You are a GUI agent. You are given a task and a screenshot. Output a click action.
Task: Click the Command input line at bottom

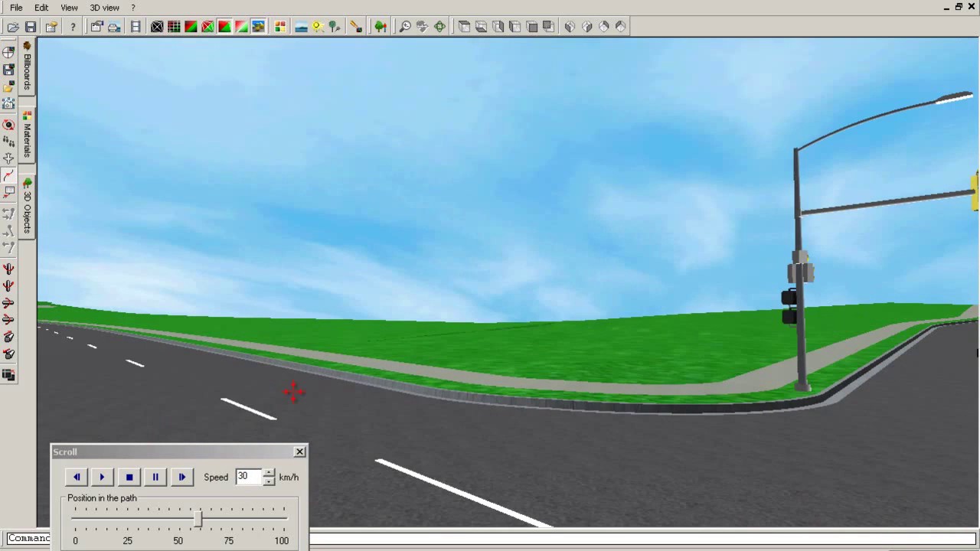click(x=492, y=538)
